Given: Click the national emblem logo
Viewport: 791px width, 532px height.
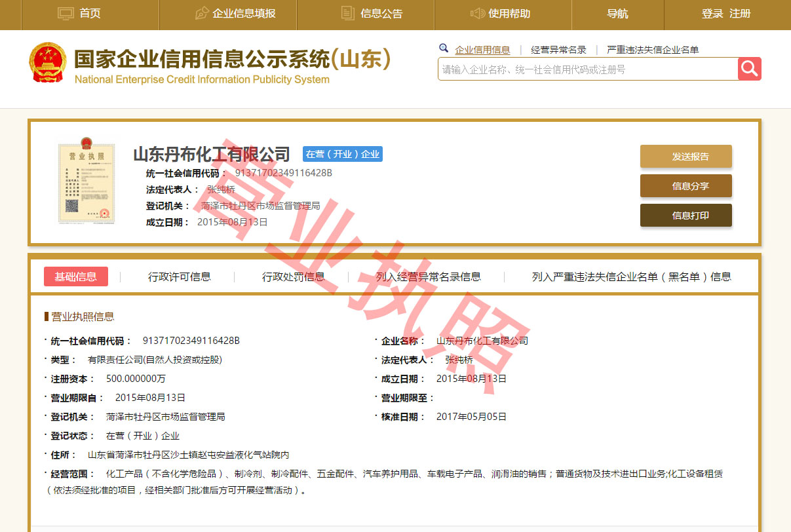Looking at the screenshot, I should pyautogui.click(x=48, y=63).
